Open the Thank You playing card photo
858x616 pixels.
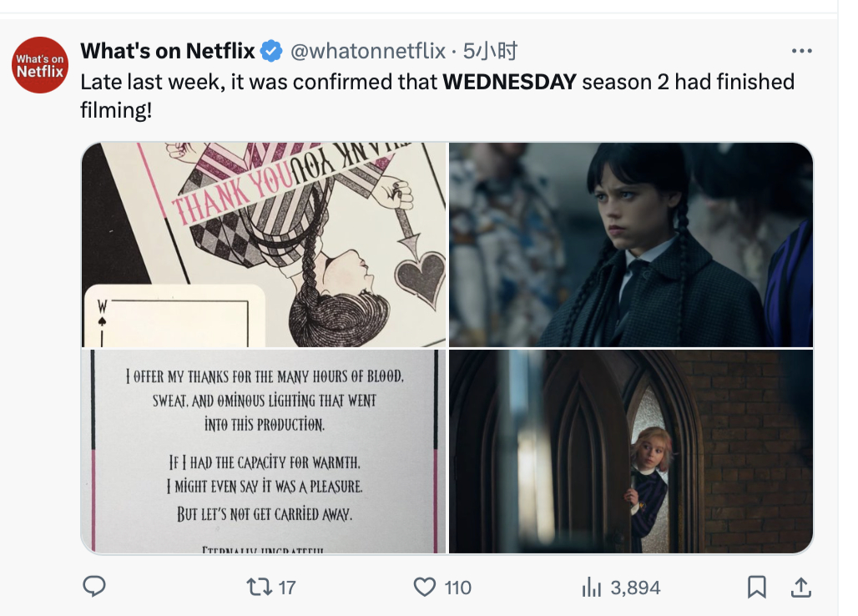[x=264, y=244]
